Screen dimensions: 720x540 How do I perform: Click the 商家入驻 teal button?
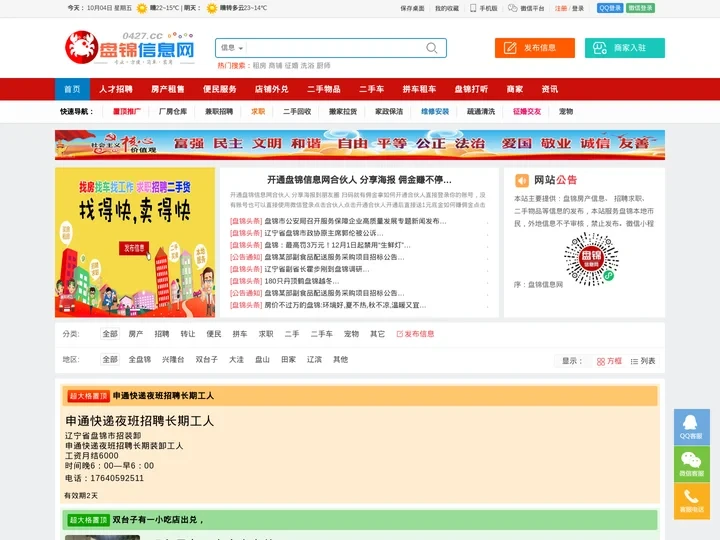pyautogui.click(x=624, y=48)
